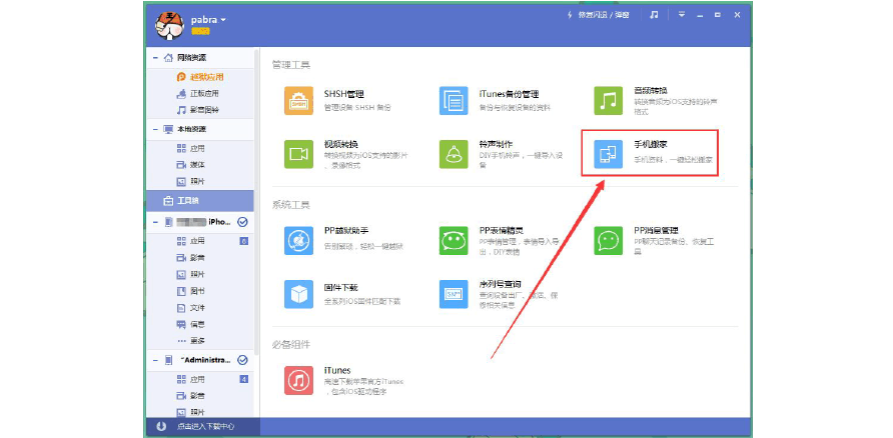This screenshot has width=893, height=438.
Task: Click the lightning bolt repair crash link
Action: pyautogui.click(x=598, y=15)
